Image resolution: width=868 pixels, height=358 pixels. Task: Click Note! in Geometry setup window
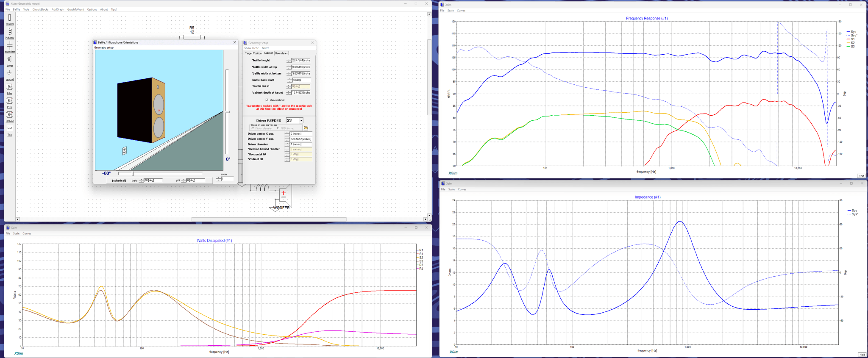pyautogui.click(x=265, y=48)
